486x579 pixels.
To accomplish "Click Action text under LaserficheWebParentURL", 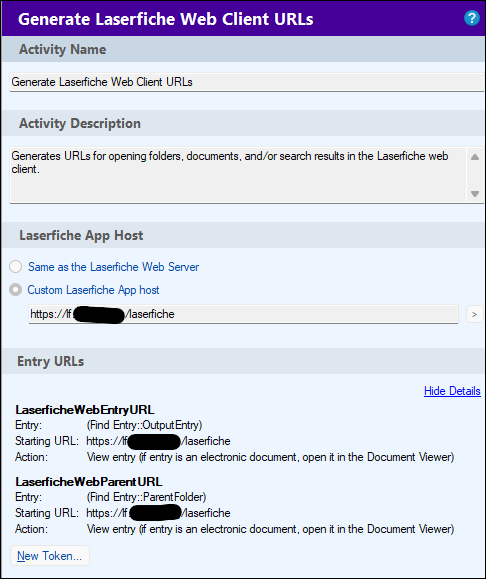I will (270, 529).
